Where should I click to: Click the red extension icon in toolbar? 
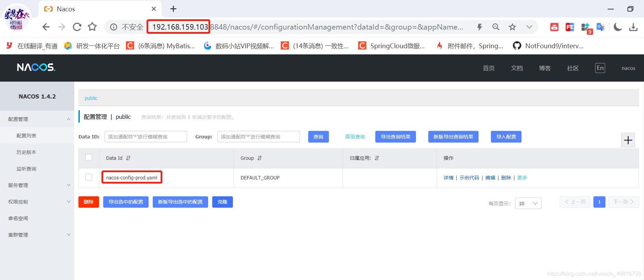554,27
